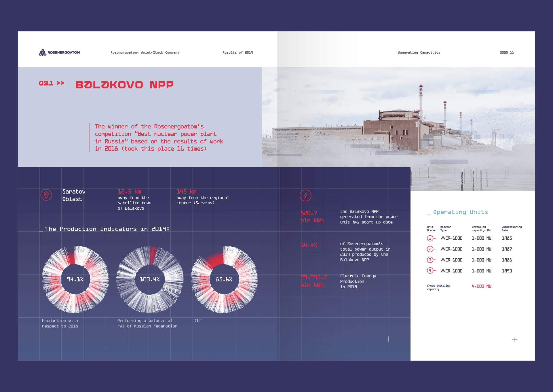Click the Balakovo NPP title
Viewport: 553px width, 392px height.
click(x=124, y=85)
